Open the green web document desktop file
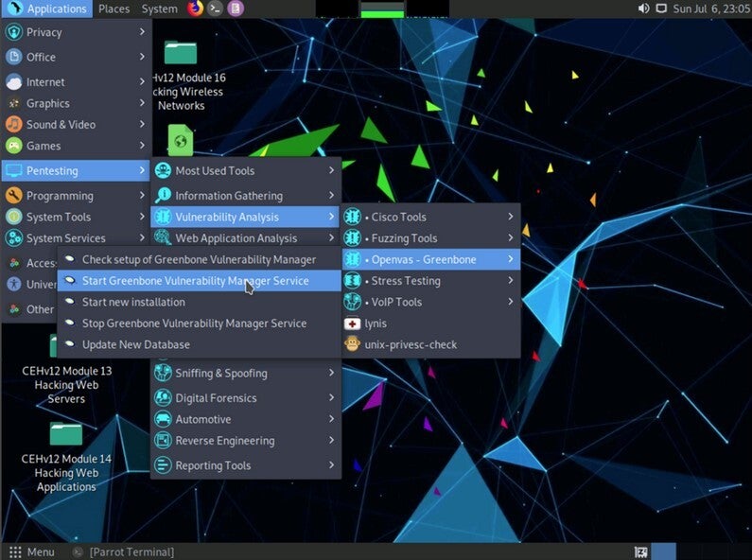The height and width of the screenshot is (560, 752). coord(181,140)
